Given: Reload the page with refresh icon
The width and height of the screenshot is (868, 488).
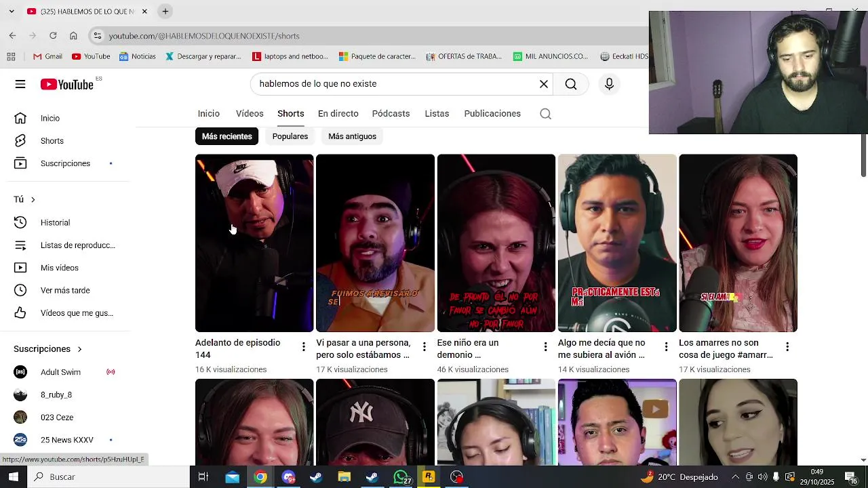Looking at the screenshot, I should (53, 36).
